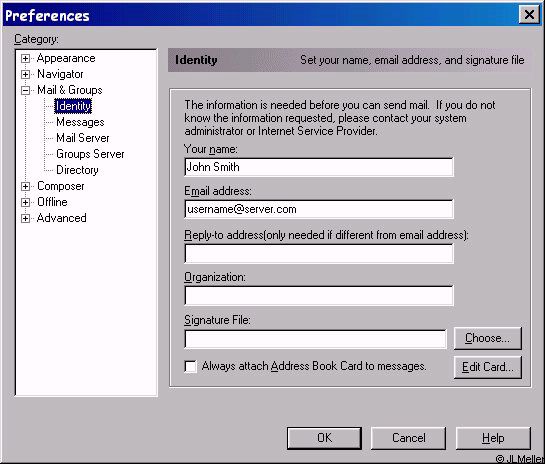Click the Choose... button
This screenshot has height=464, width=545.
(488, 338)
